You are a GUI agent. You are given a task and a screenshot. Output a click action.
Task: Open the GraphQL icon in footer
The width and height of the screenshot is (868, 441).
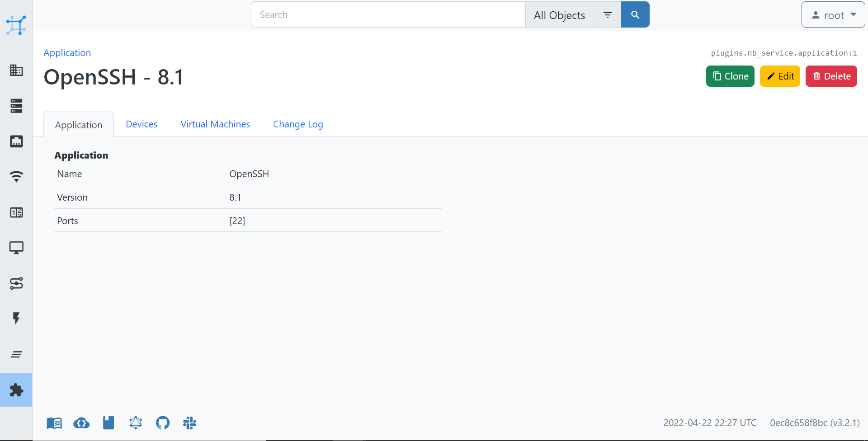136,423
